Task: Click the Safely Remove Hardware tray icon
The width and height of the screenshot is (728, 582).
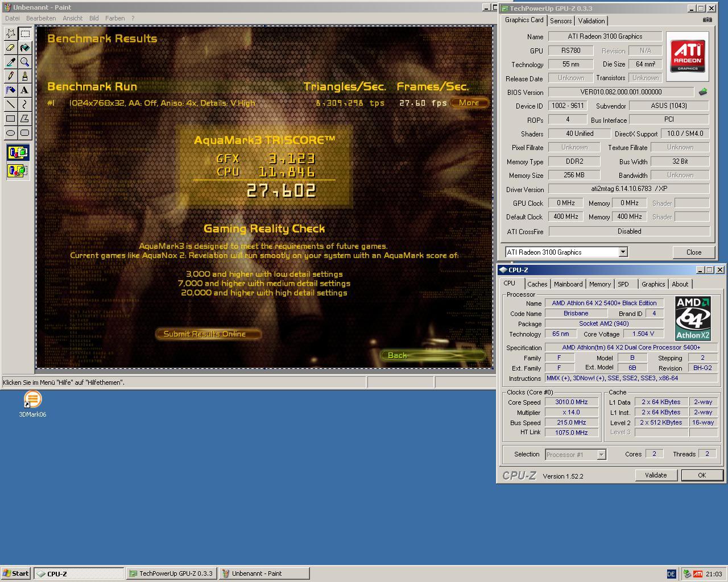Action: pos(687,574)
